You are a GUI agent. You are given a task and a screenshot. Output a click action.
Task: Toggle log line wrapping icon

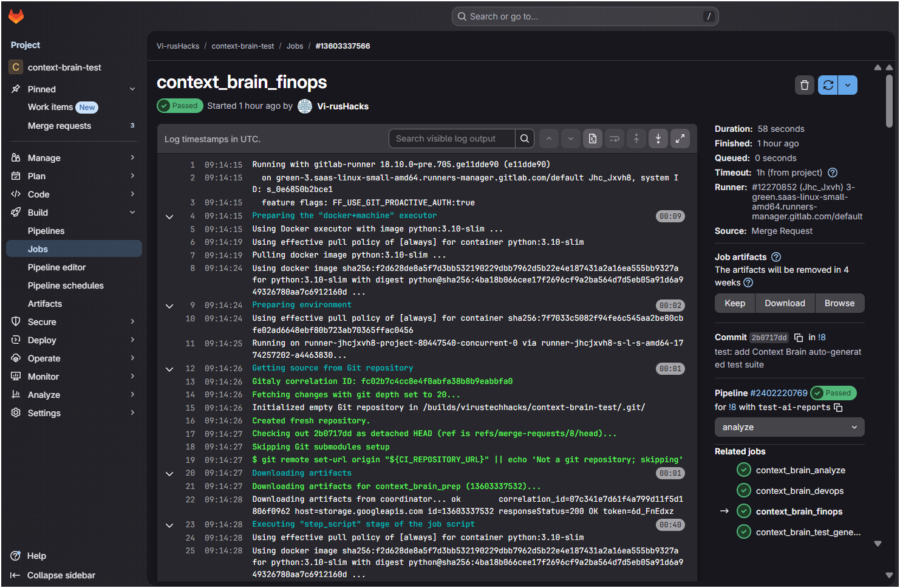point(615,138)
